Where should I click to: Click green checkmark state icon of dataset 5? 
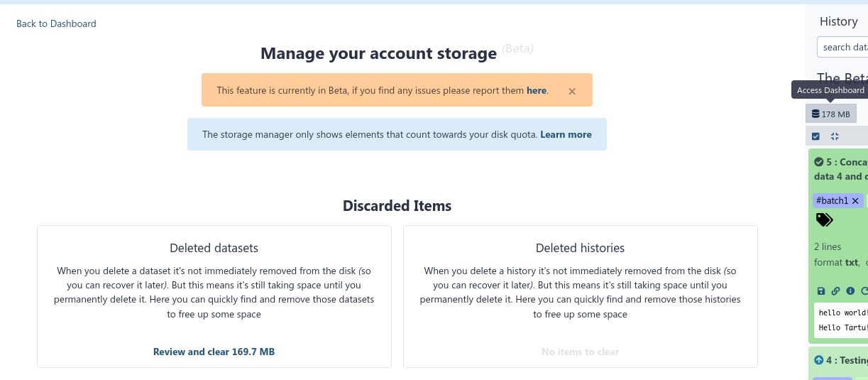(x=818, y=162)
